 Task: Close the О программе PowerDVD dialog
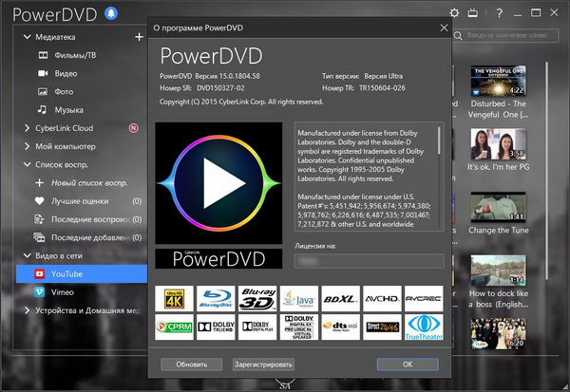(444, 28)
